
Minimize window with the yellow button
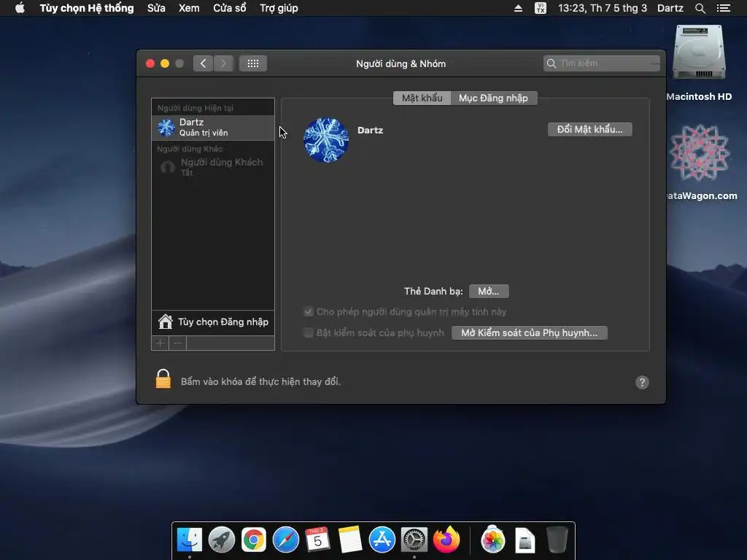pyautogui.click(x=165, y=63)
